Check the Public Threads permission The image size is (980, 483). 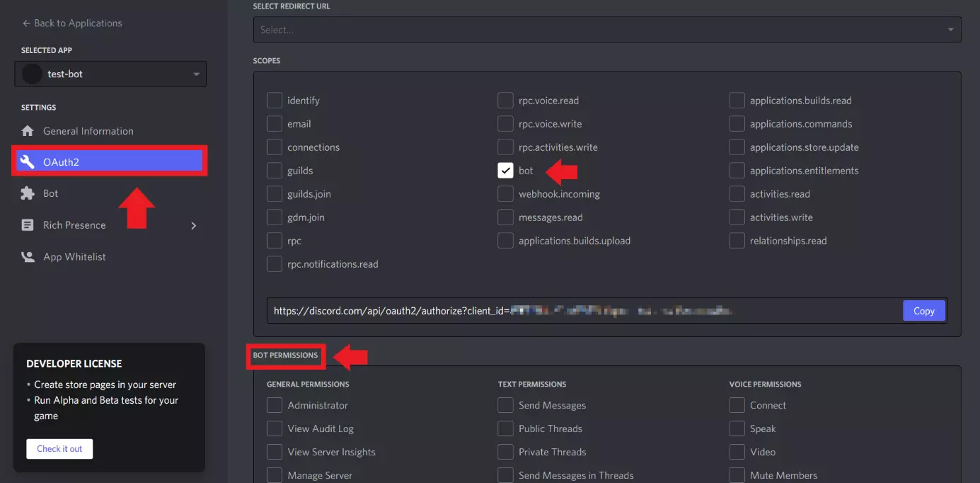point(505,428)
